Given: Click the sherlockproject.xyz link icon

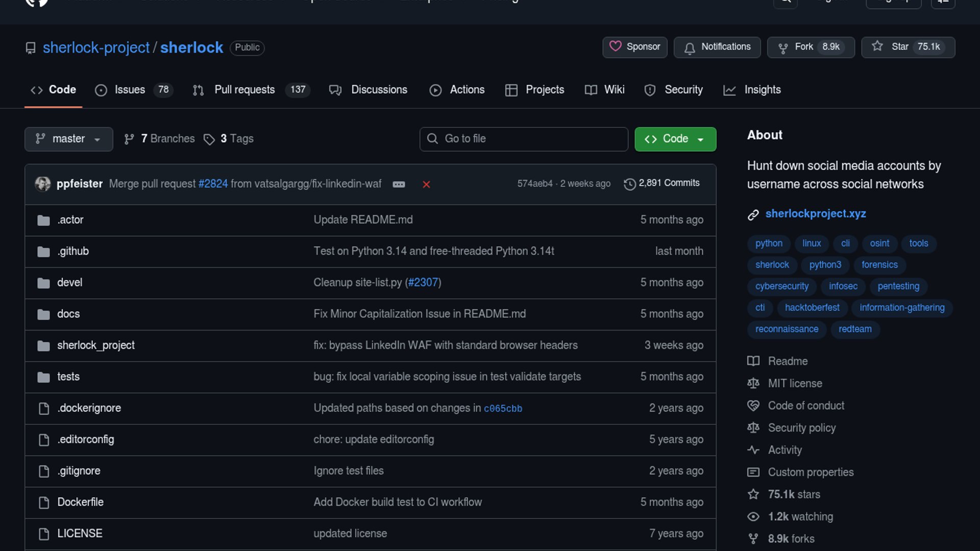Looking at the screenshot, I should coord(753,215).
